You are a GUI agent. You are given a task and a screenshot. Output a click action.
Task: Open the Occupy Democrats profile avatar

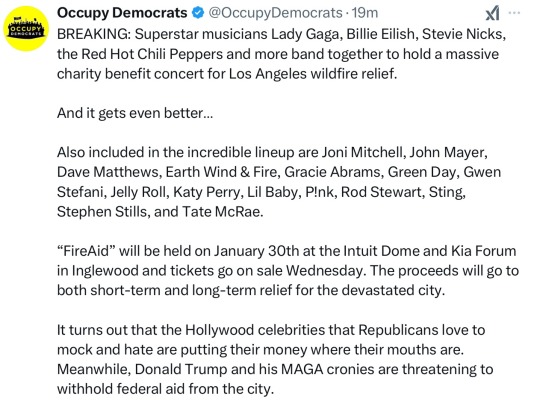coord(26,29)
